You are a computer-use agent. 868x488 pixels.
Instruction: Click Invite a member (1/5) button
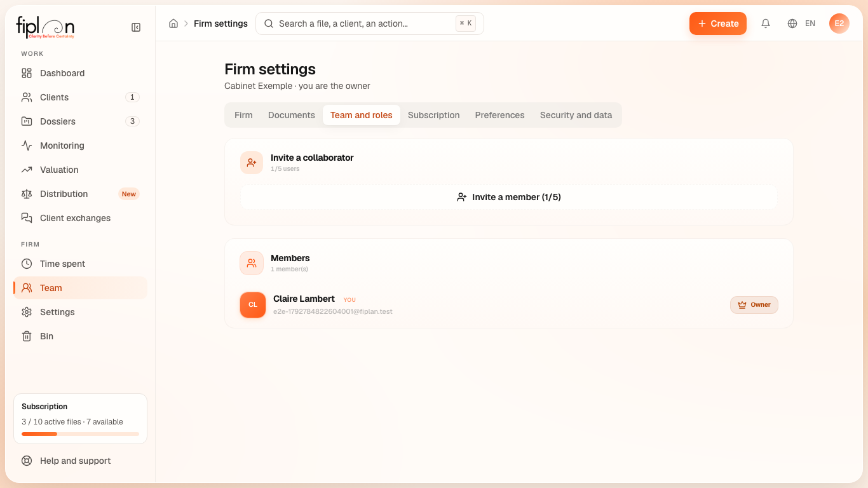[509, 197]
